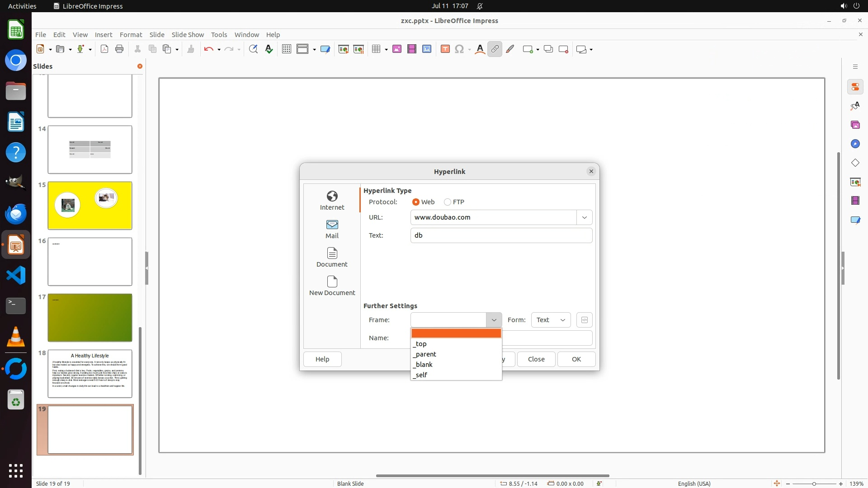Click the zoom slider in status bar

click(814, 483)
